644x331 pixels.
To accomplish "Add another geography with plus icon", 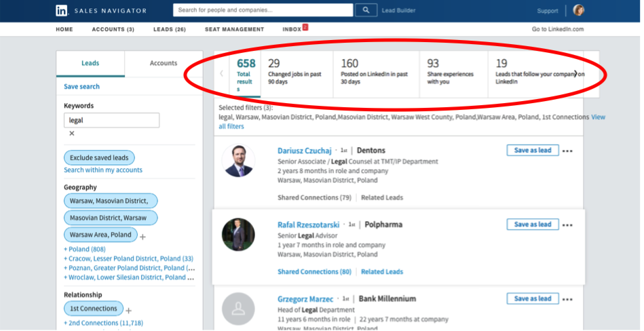I will 143,237.
